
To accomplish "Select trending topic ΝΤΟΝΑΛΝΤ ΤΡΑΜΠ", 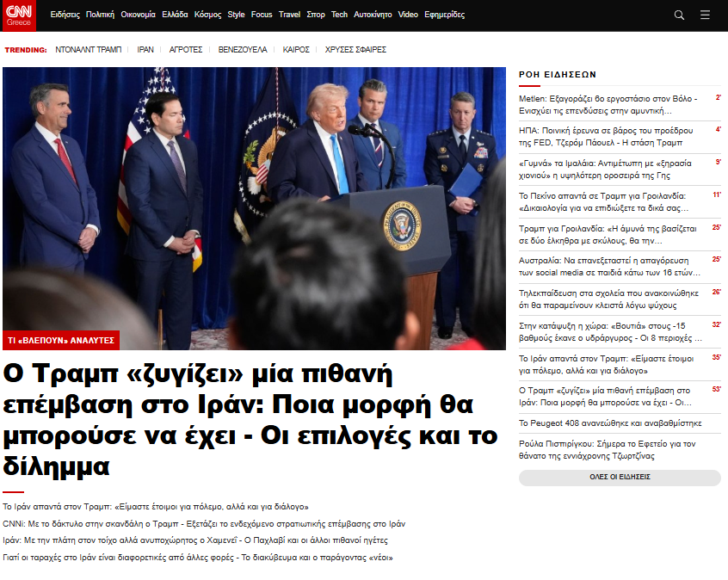I will pos(89,50).
